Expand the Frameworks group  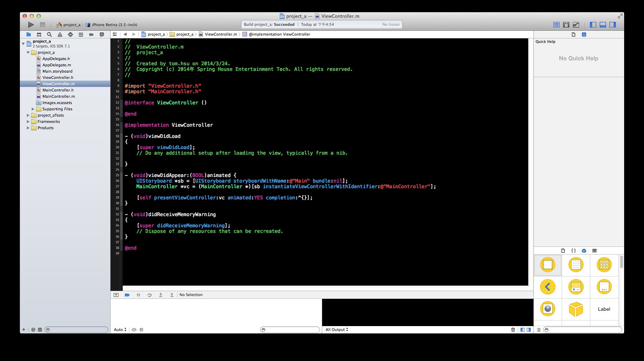tap(28, 121)
